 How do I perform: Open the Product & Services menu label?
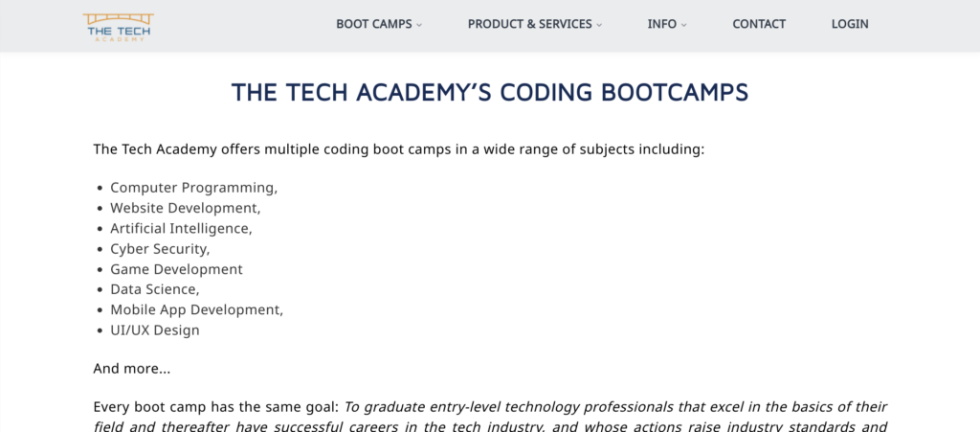(x=529, y=24)
